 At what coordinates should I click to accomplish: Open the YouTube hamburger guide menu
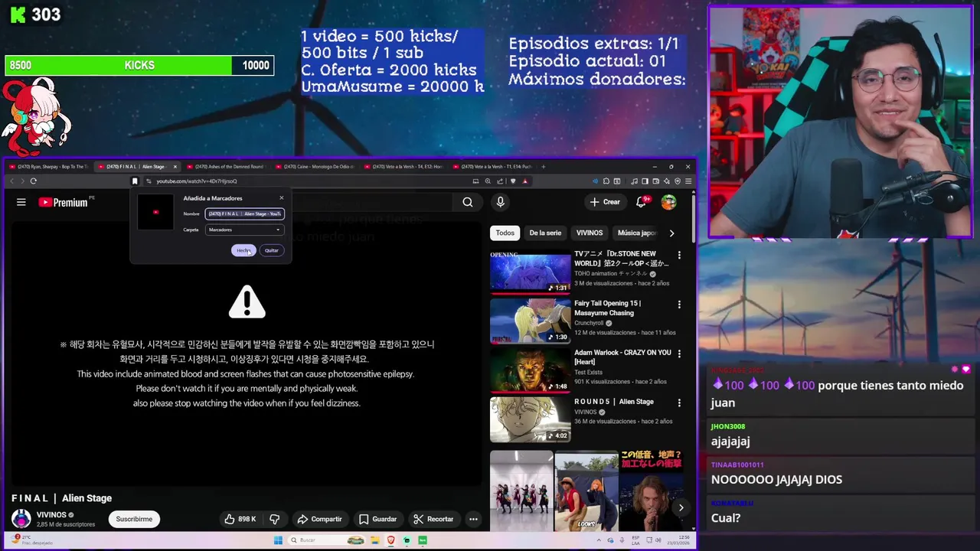[21, 202]
